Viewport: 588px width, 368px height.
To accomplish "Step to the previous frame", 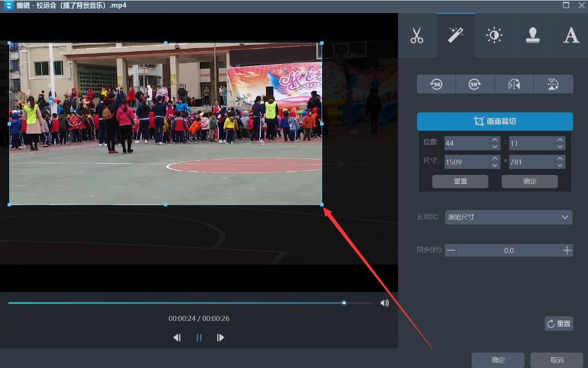I will (177, 338).
